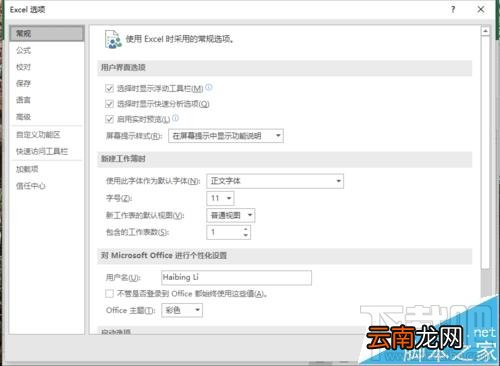Open the 字号 font size dropdown
500x366 pixels.
tap(220, 198)
